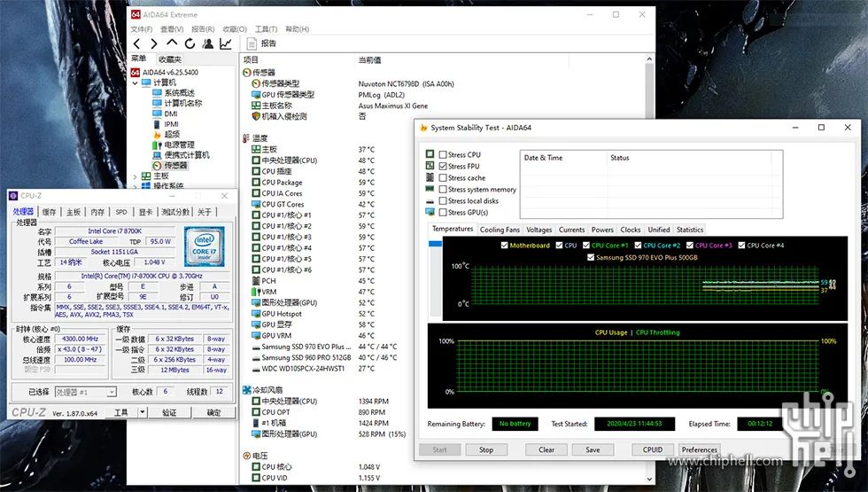The image size is (868, 492).
Task: Switch to the 收藏夹 tab in AIDA64 sidebar
Action: 169,59
